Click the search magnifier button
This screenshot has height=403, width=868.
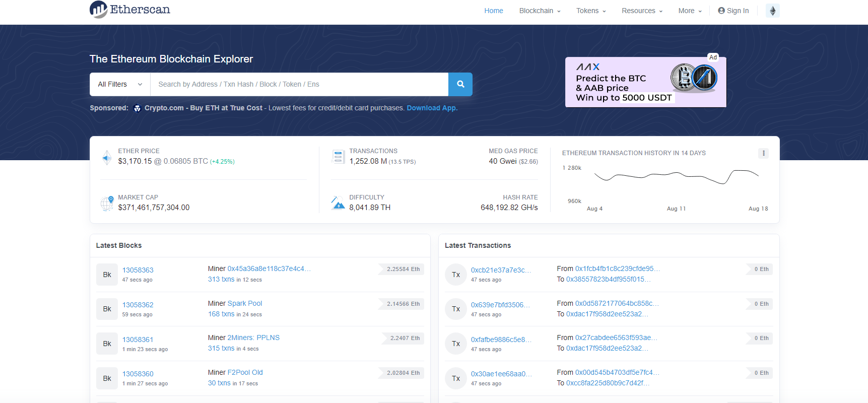460,84
